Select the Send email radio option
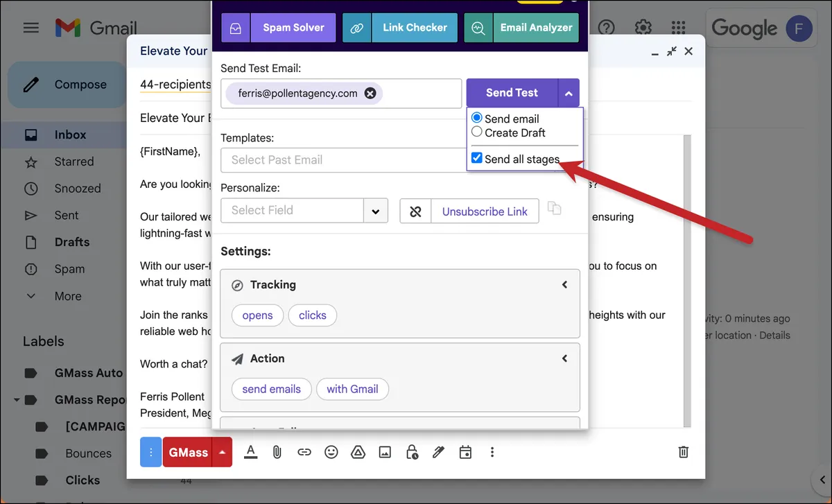The width and height of the screenshot is (832, 504). tap(477, 118)
